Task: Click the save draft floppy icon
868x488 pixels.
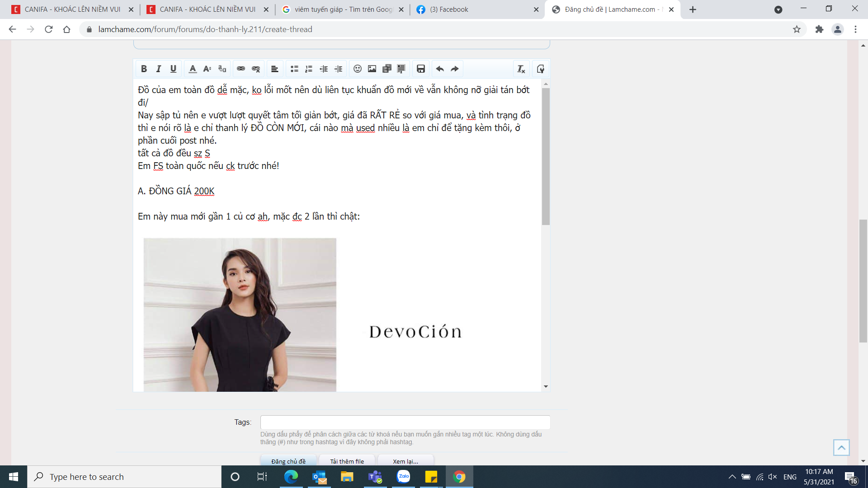Action: coord(421,69)
